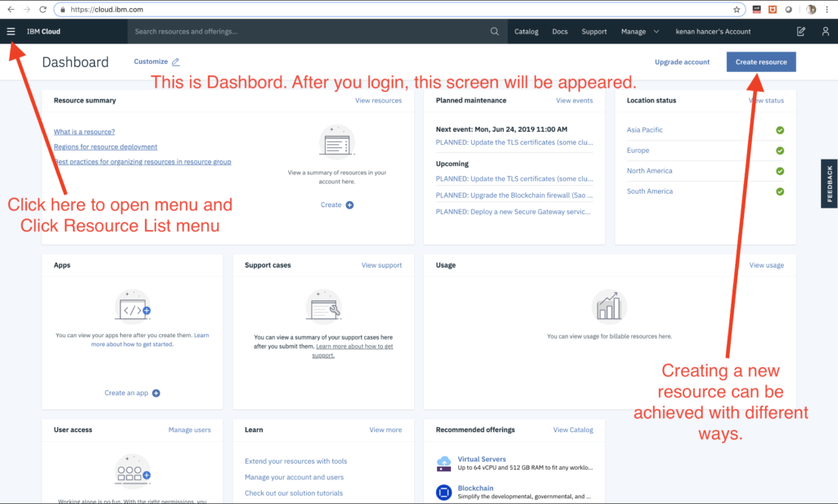Image resolution: width=838 pixels, height=504 pixels.
Task: Click the Customize dashboard link
Action: coord(151,61)
